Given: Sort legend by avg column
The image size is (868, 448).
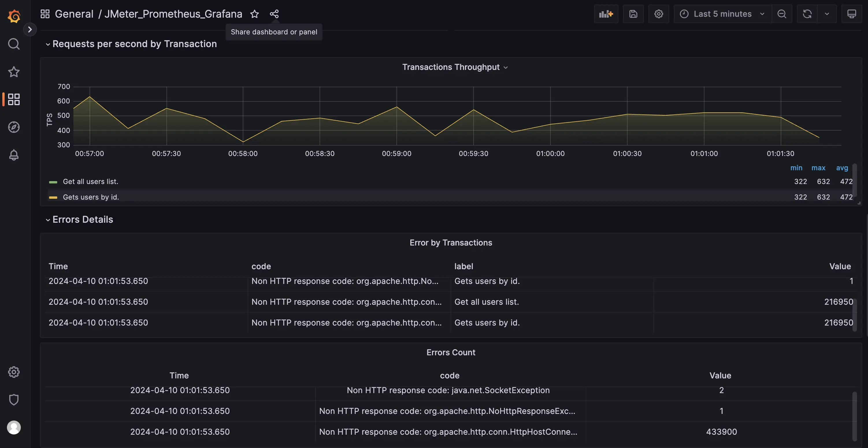Looking at the screenshot, I should (x=842, y=168).
